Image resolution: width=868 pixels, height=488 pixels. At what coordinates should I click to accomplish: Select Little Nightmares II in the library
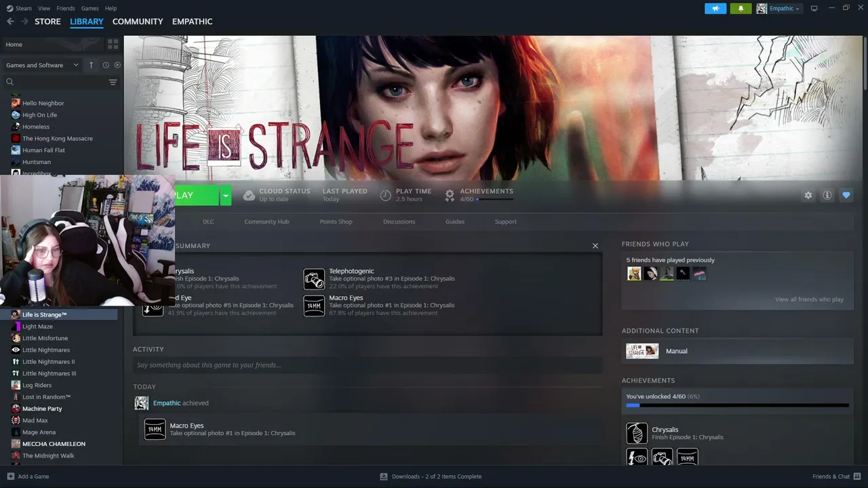[x=48, y=362]
